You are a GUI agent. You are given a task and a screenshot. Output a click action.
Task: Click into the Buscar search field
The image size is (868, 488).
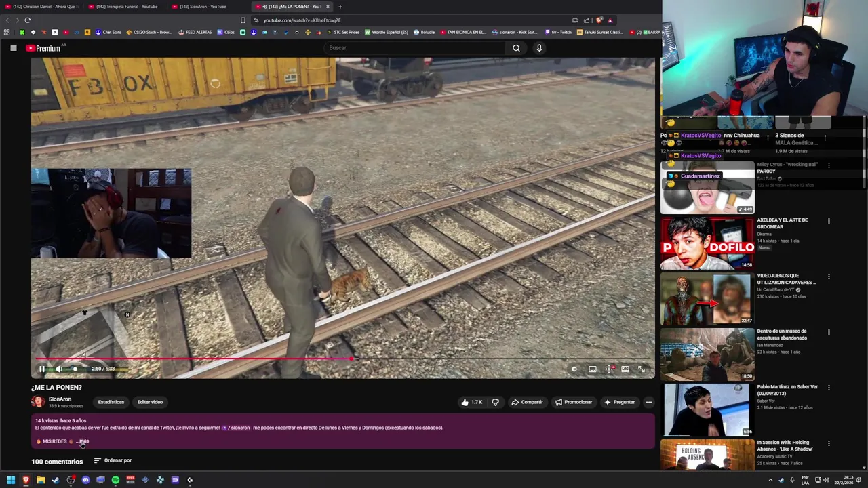[414, 48]
